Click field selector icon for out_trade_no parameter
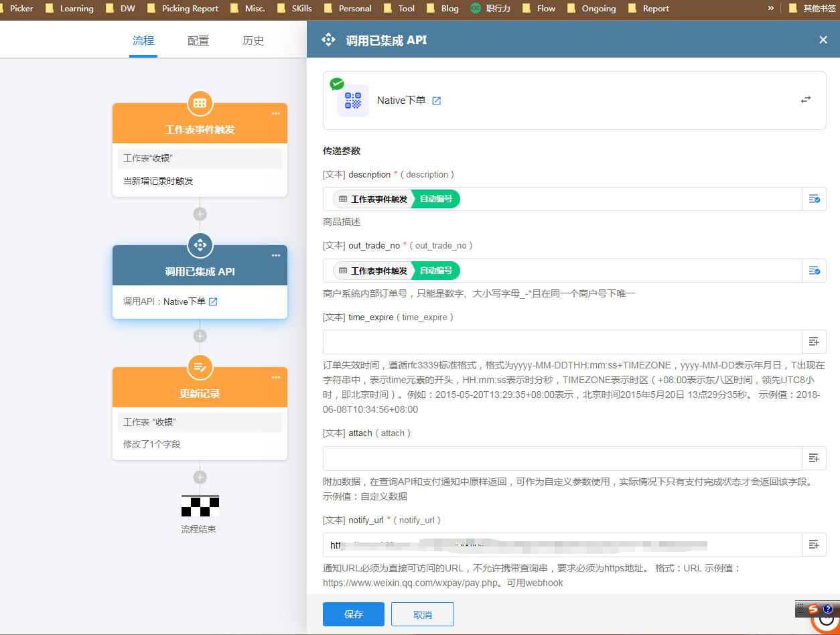Viewport: 840px width, 635px height. tap(814, 271)
